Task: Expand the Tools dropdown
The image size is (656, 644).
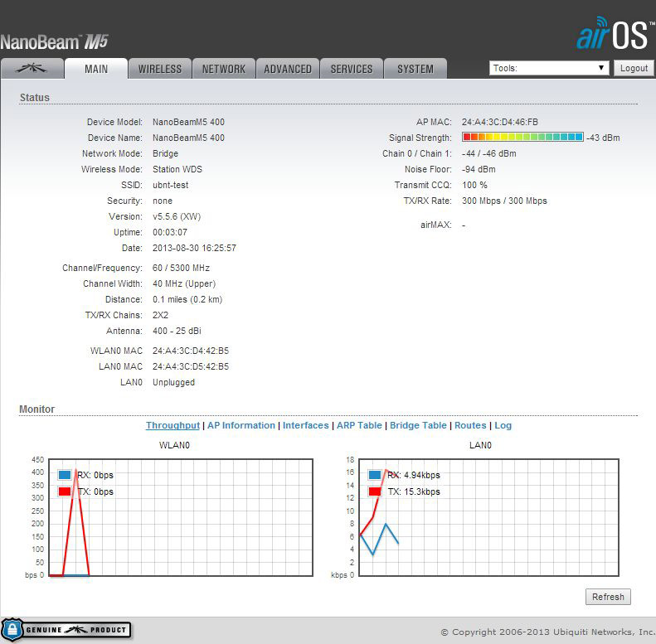Action: pyautogui.click(x=549, y=68)
